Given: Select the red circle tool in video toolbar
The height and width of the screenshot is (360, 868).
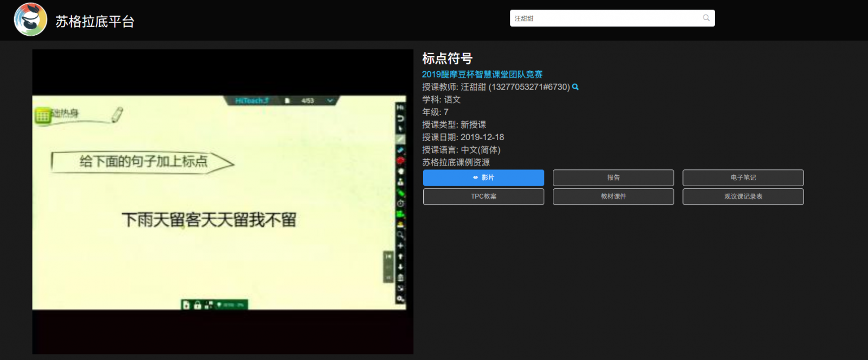Looking at the screenshot, I should coord(400,160).
